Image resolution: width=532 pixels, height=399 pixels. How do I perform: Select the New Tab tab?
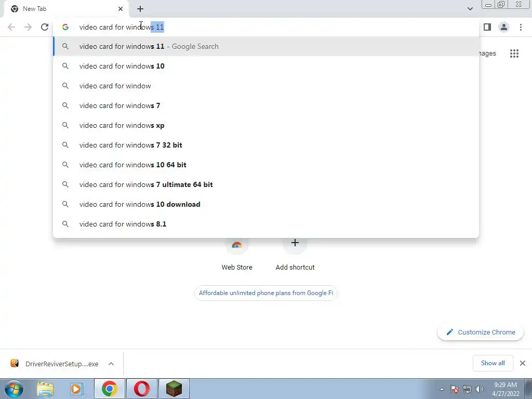click(x=66, y=9)
